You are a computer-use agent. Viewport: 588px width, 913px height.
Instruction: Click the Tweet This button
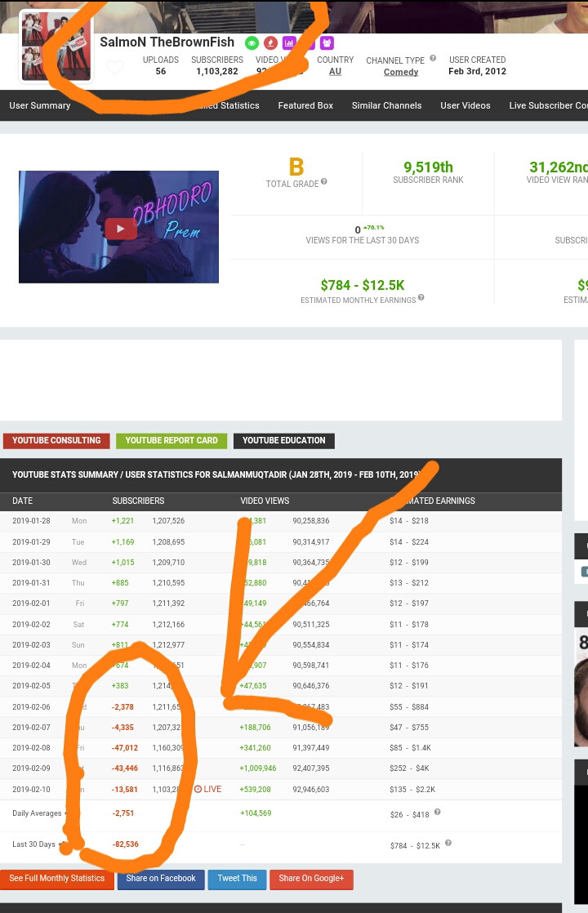pyautogui.click(x=238, y=879)
